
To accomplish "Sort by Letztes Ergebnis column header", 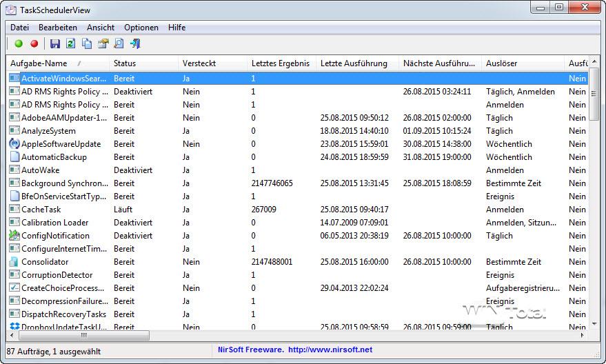I will (281, 63).
